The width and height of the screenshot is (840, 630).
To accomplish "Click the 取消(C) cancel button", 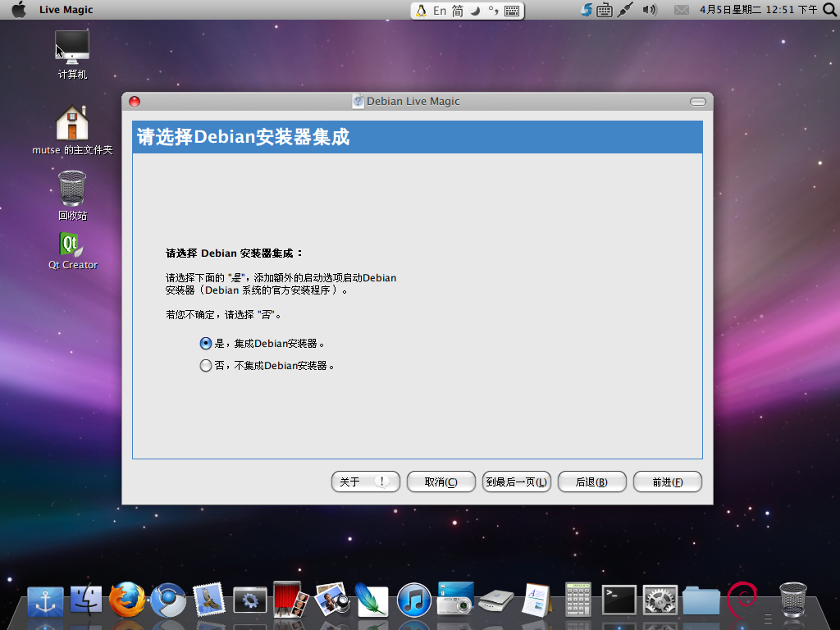I will tap(441, 482).
